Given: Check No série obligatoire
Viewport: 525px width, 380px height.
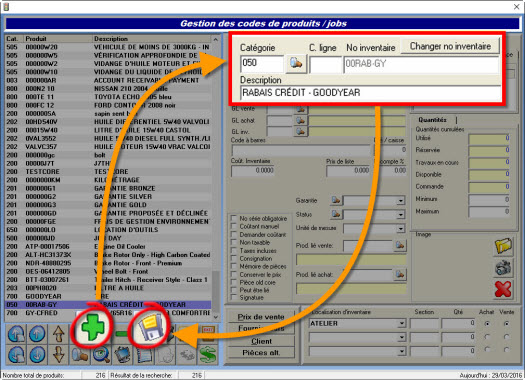Looking at the screenshot, I should click(x=234, y=218).
